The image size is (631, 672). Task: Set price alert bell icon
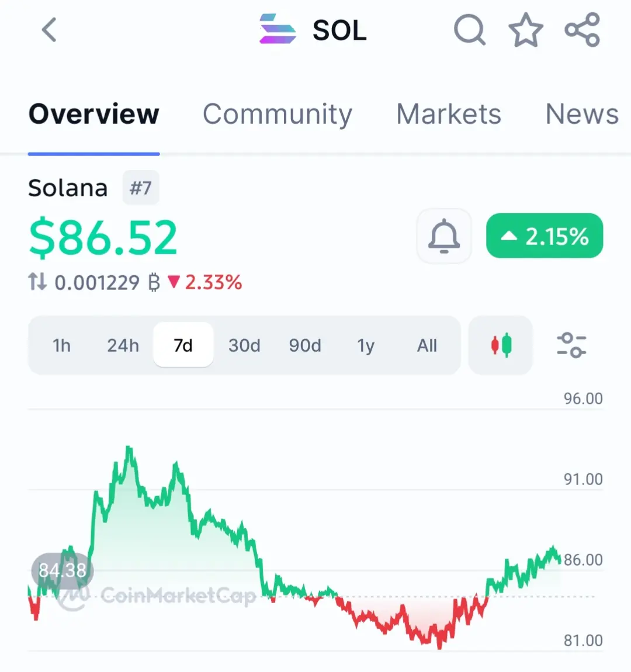[444, 236]
